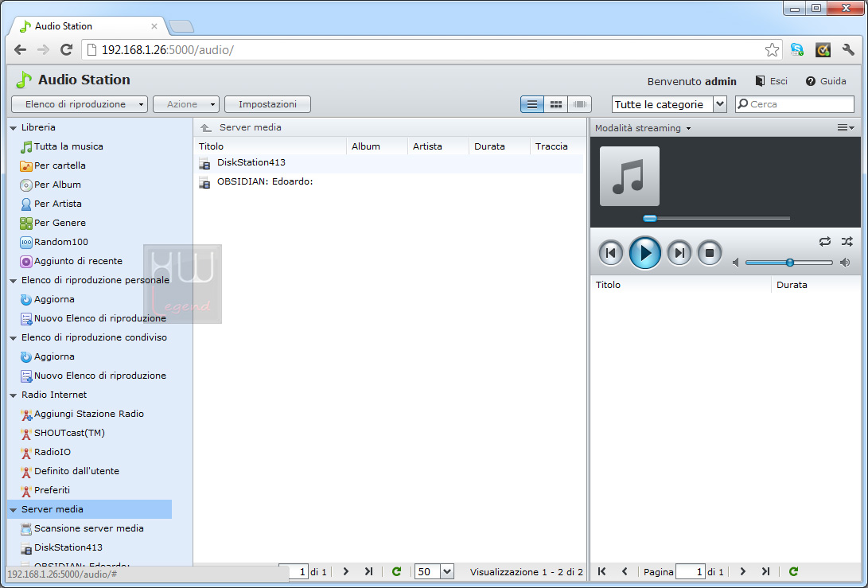Select DiskStation413 in the sidebar tree
Viewport: 868px width, 588px height.
61,547
